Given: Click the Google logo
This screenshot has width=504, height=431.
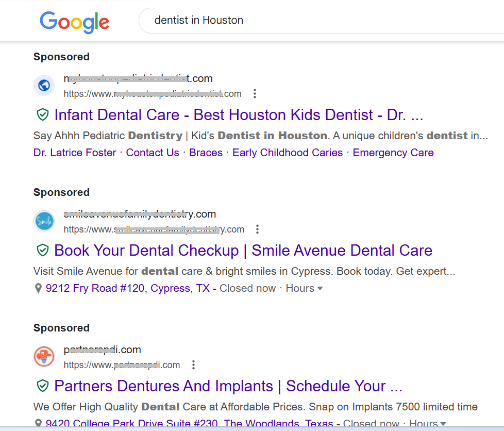Looking at the screenshot, I should 75,22.
